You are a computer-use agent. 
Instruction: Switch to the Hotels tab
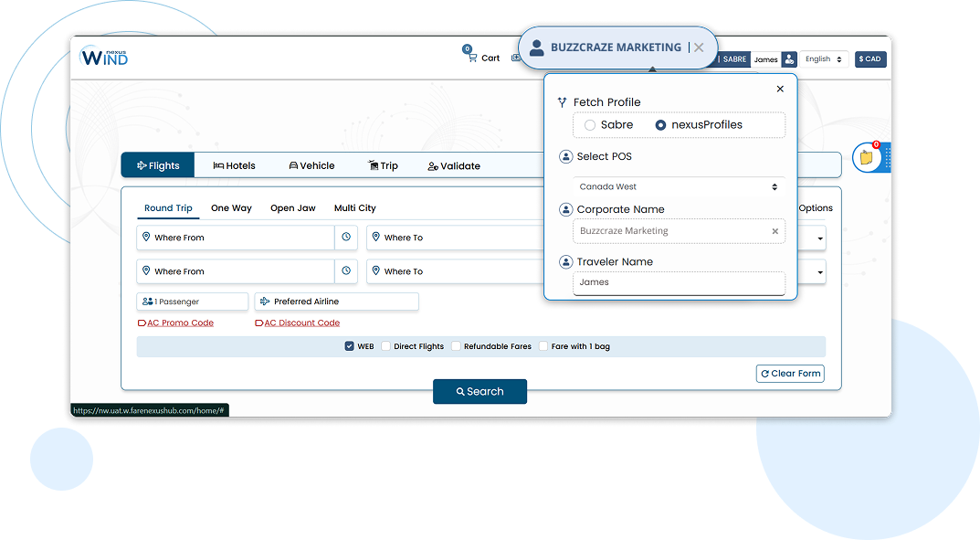(x=235, y=165)
